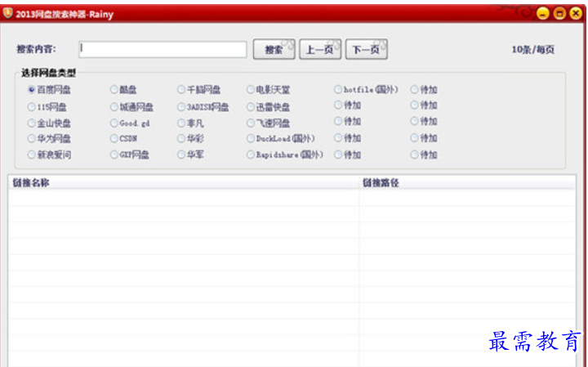Choose CSDN as search source
The width and height of the screenshot is (588, 367).
coord(124,139)
